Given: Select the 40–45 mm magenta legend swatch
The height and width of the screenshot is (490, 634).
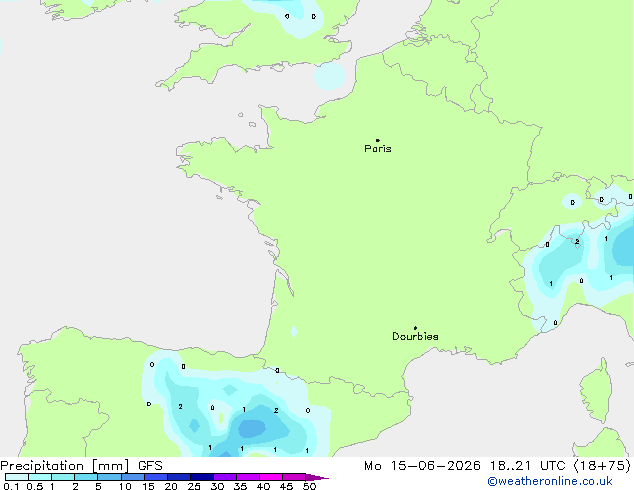Looking at the screenshot, I should pyautogui.click(x=271, y=477).
